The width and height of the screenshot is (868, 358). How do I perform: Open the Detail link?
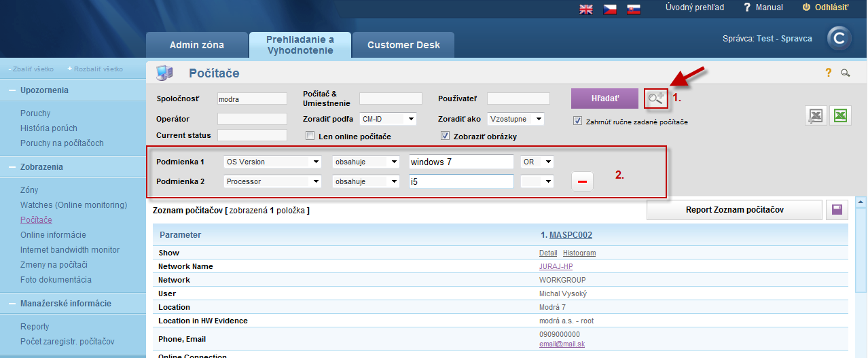pyautogui.click(x=548, y=253)
